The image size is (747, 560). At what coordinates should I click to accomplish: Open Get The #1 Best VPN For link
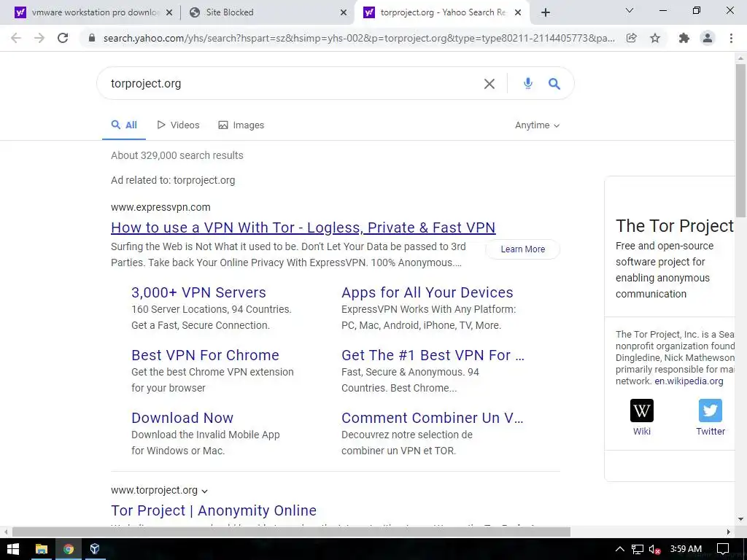click(433, 355)
